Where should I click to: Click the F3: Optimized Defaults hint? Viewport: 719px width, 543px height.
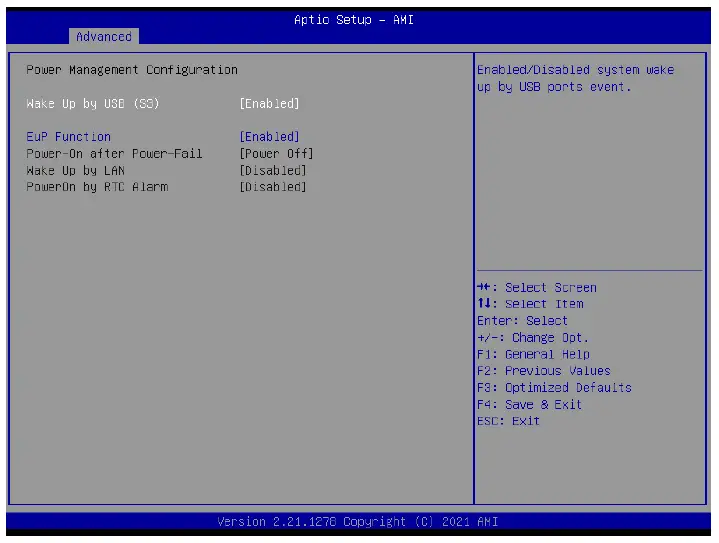click(554, 388)
